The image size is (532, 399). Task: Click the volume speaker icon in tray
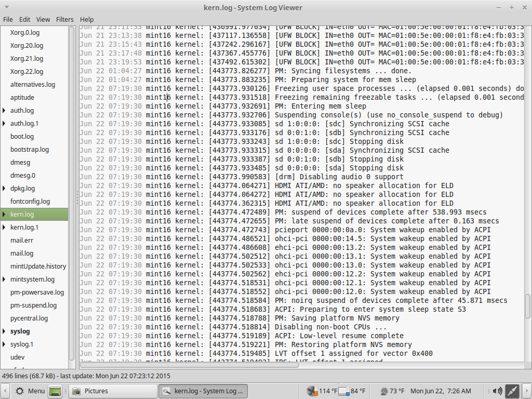(x=497, y=391)
